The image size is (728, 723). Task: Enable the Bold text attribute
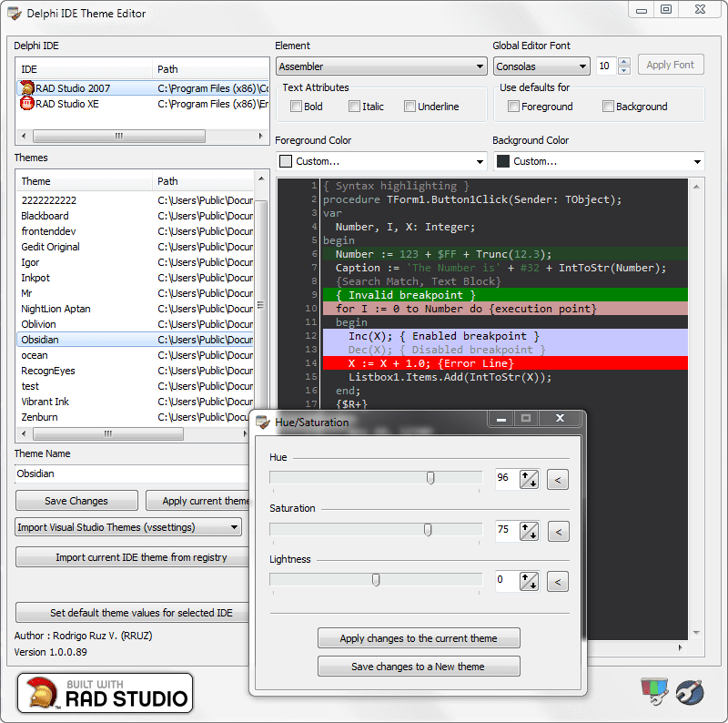point(297,107)
